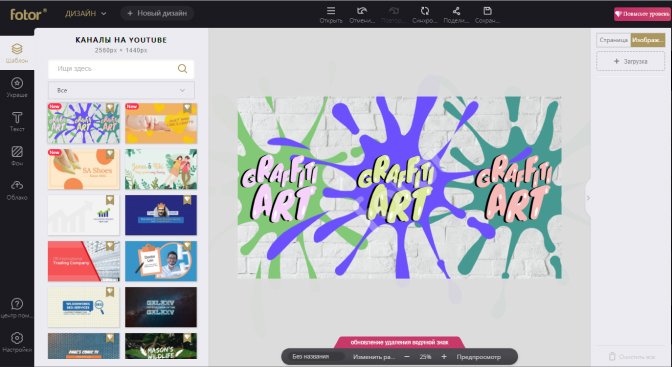Image resolution: width=672 pixels, height=367 pixels.
Task: Switch to the Изображ tab
Action: 648,40
